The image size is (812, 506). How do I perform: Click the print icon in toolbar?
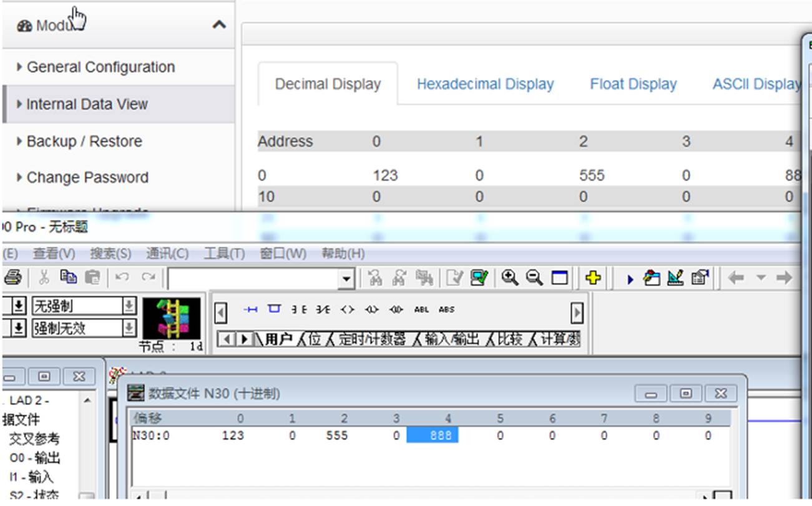(x=14, y=277)
